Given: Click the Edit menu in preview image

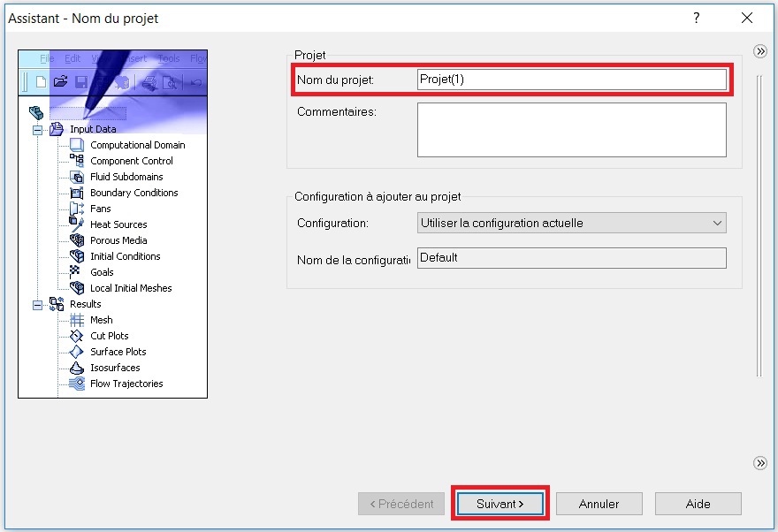Looking at the screenshot, I should click(x=72, y=58).
